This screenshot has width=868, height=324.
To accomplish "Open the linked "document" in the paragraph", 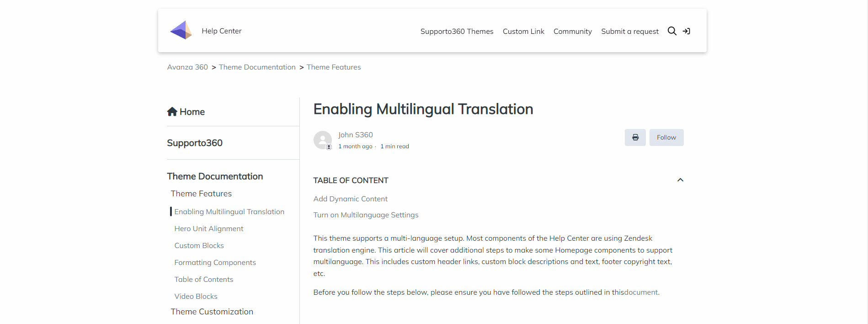I will [x=641, y=292].
